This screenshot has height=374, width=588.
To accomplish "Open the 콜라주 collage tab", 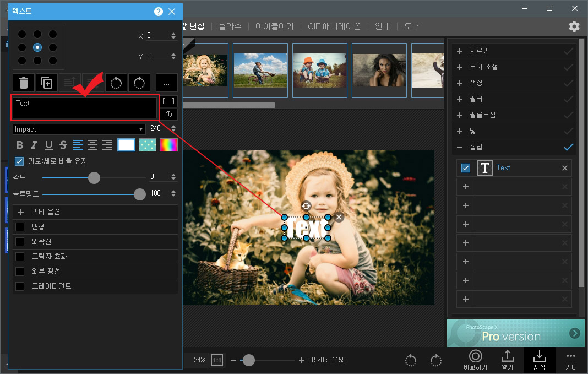I will click(230, 26).
